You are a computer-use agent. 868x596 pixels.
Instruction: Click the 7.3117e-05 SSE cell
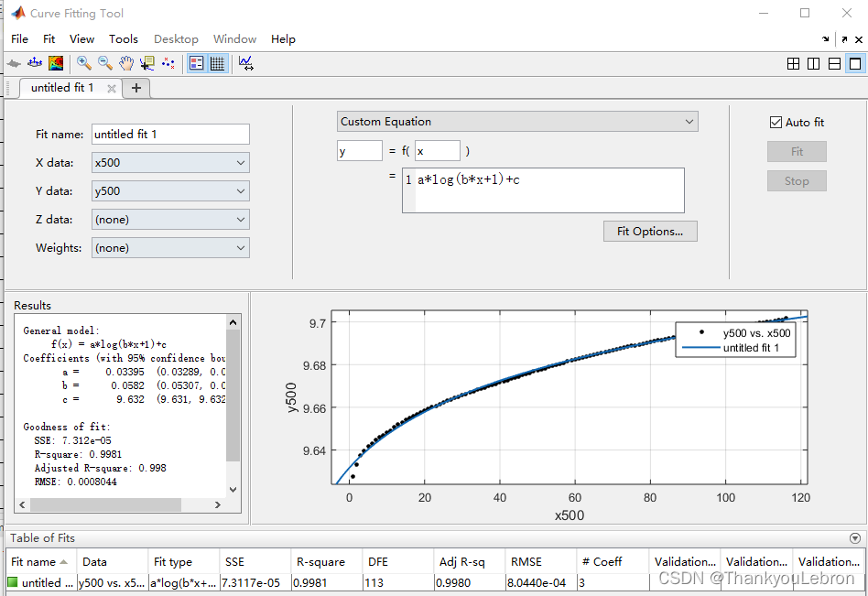[255, 582]
